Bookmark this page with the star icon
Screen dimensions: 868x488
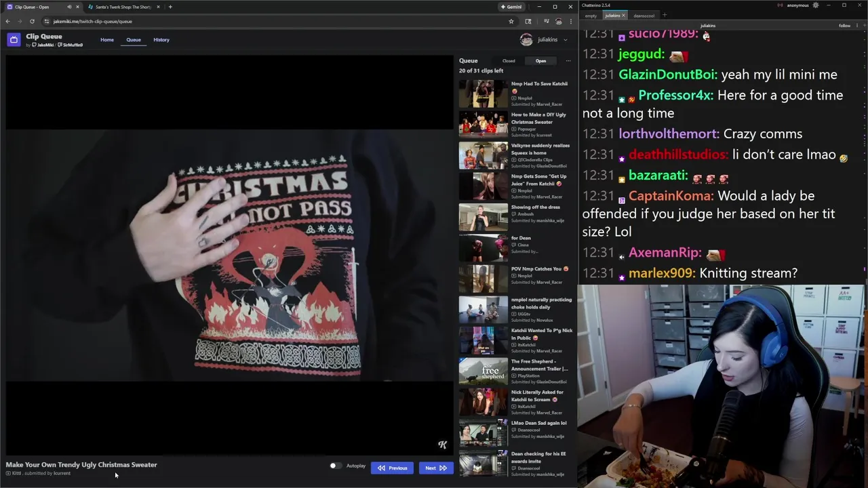511,21
